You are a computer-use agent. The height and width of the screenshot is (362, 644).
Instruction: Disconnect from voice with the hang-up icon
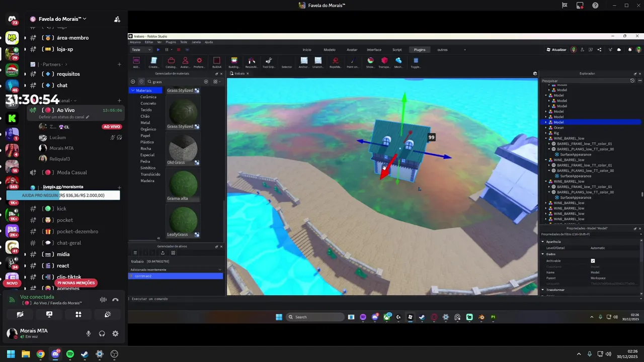click(115, 300)
